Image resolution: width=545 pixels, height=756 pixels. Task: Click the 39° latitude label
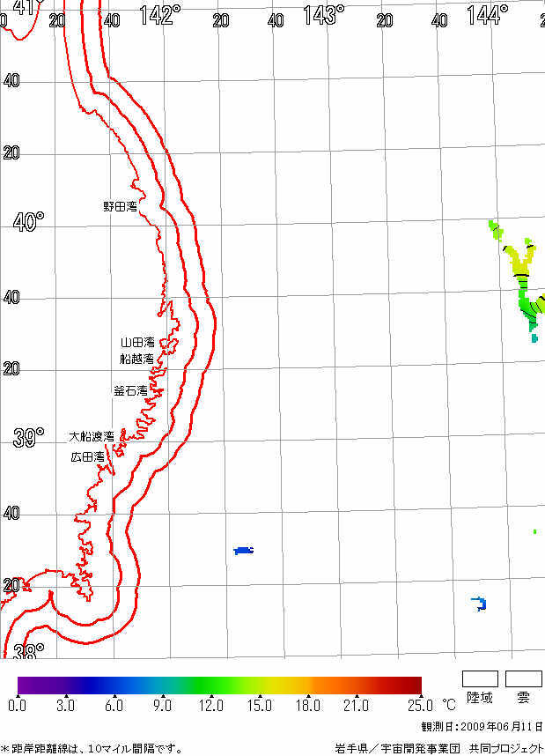click(x=28, y=437)
